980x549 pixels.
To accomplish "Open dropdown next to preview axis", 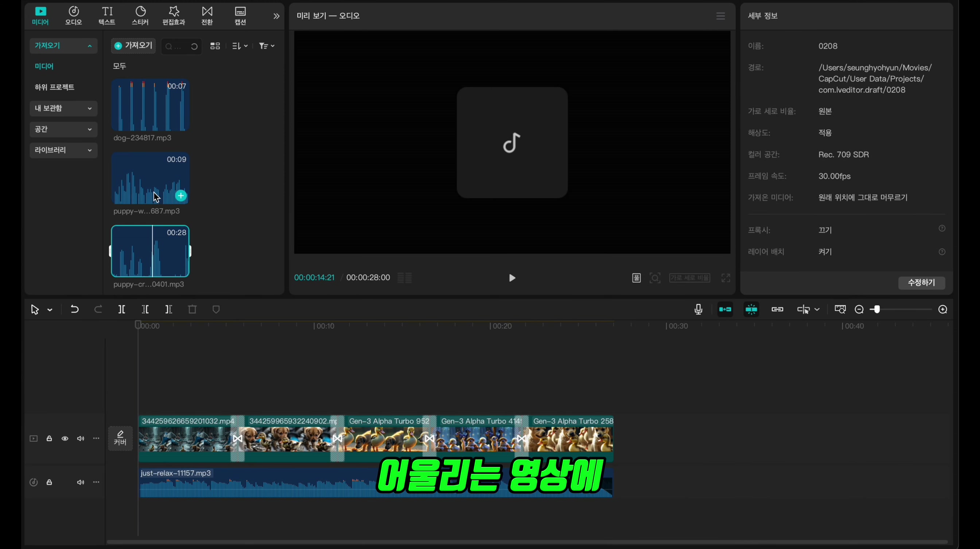I will [817, 310].
